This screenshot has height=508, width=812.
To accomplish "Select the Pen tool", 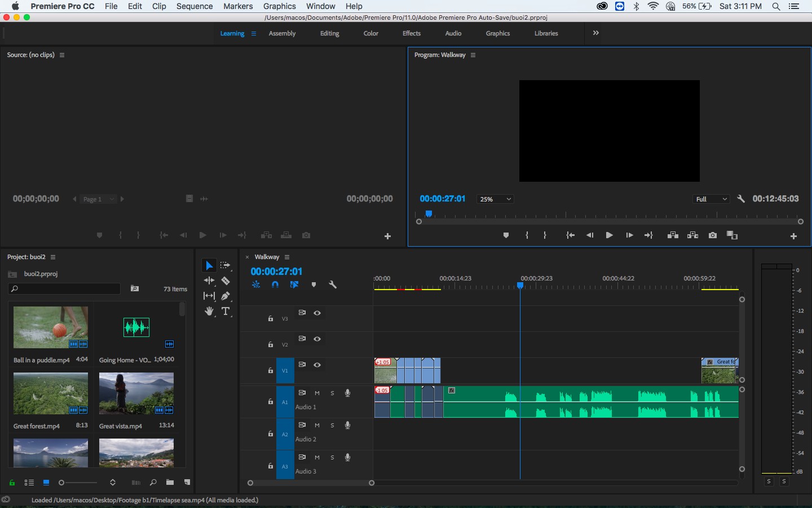I will coord(226,296).
